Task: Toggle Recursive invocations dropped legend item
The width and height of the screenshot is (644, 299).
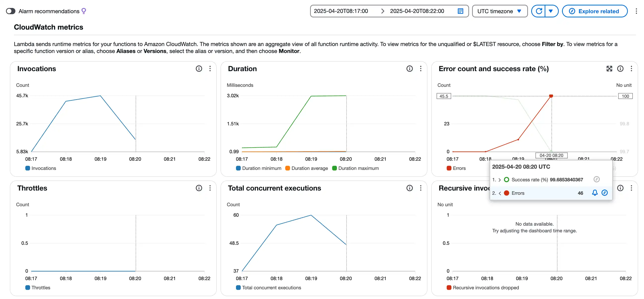Action: tap(483, 288)
